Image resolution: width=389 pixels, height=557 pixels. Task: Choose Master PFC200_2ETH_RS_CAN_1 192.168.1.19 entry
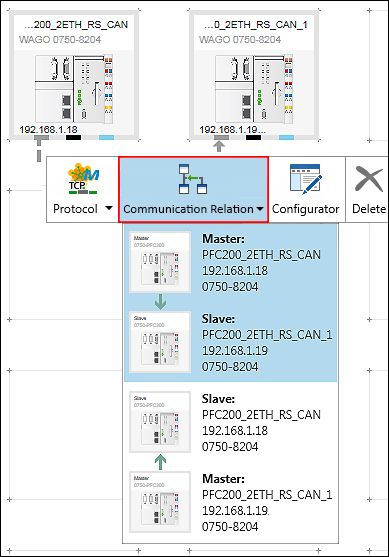tap(230, 502)
